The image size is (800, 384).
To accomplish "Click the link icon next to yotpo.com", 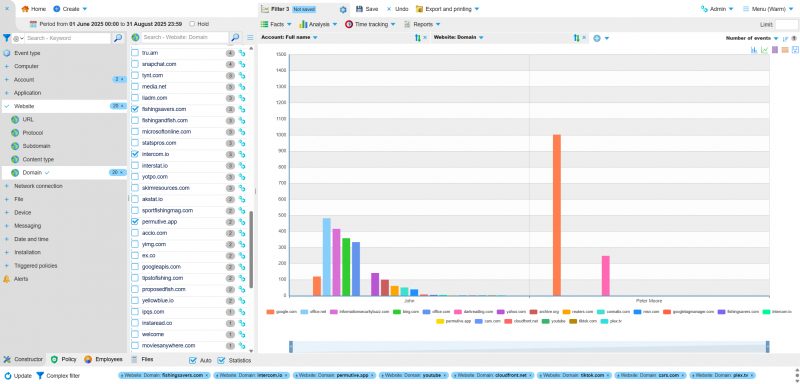I will pyautogui.click(x=242, y=177).
